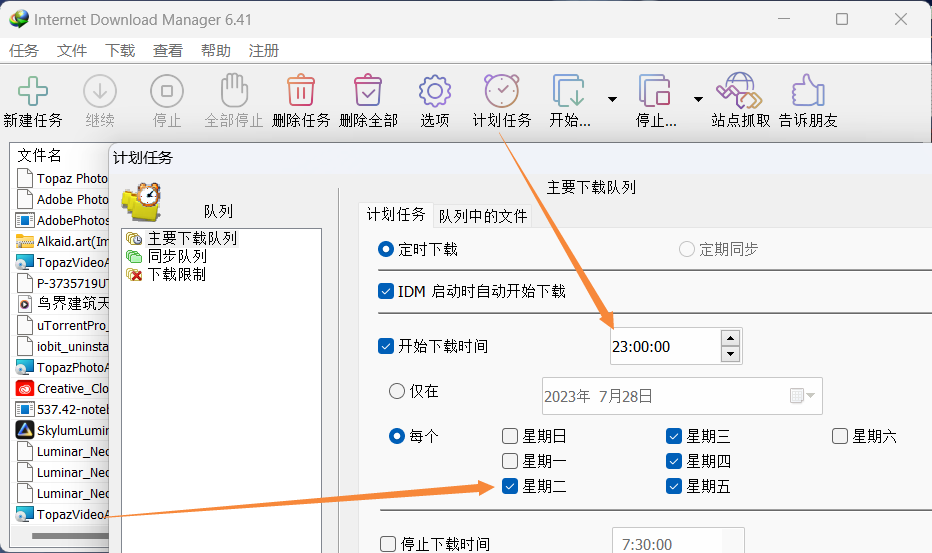This screenshot has height=553, width=932.
Task: Click the Resume (继续) download icon
Action: (x=100, y=91)
